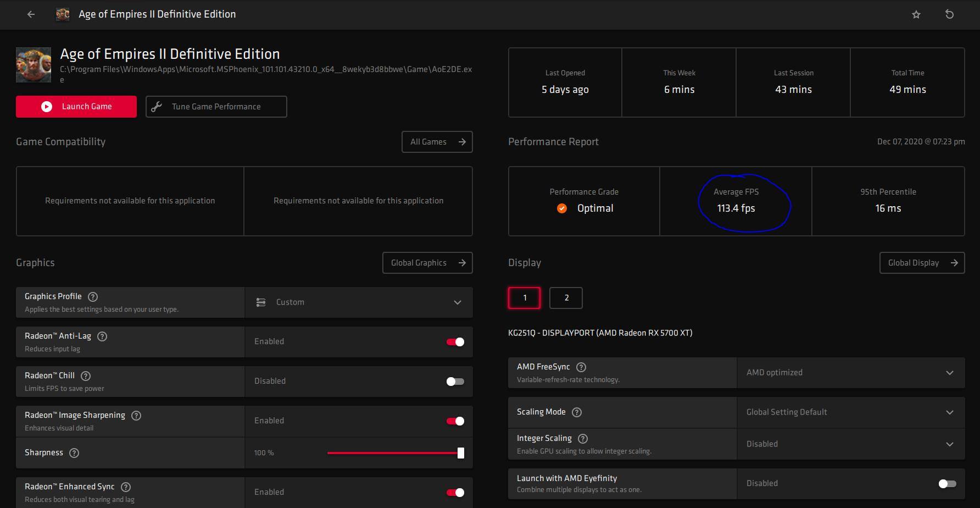The image size is (980, 508).
Task: Turn on Launch with AMD Eyefinity
Action: click(947, 484)
